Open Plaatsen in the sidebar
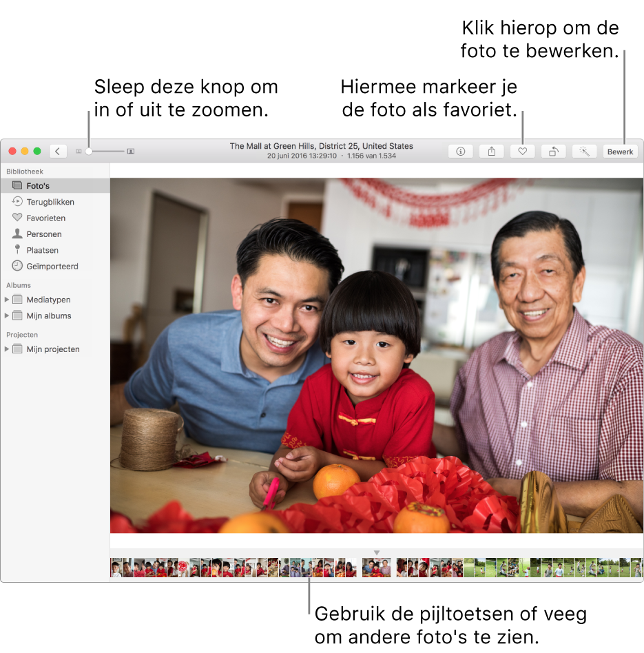The width and height of the screenshot is (644, 653). pyautogui.click(x=55, y=250)
